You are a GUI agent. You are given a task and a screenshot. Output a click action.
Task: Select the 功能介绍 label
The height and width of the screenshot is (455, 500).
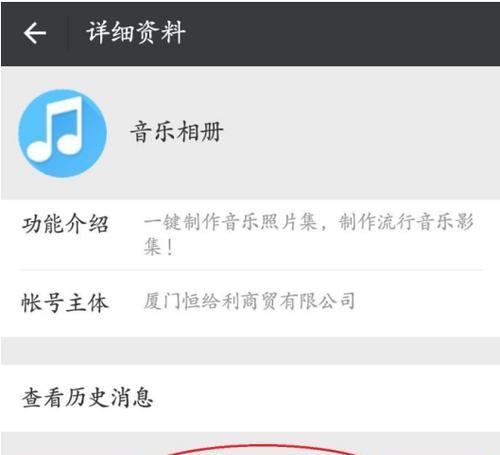[x=65, y=224]
